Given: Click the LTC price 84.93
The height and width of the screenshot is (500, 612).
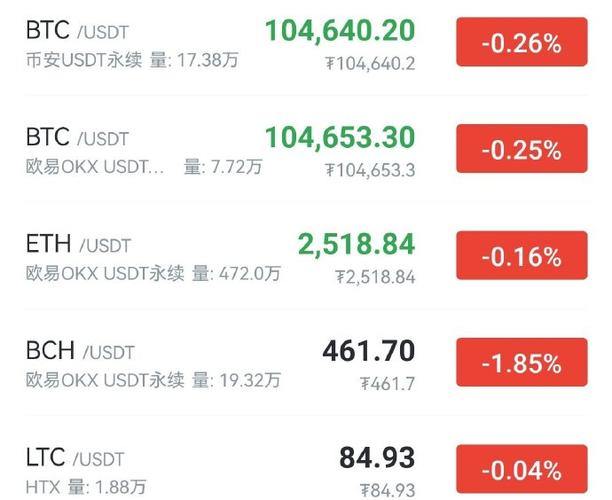Looking at the screenshot, I should click(x=377, y=458).
